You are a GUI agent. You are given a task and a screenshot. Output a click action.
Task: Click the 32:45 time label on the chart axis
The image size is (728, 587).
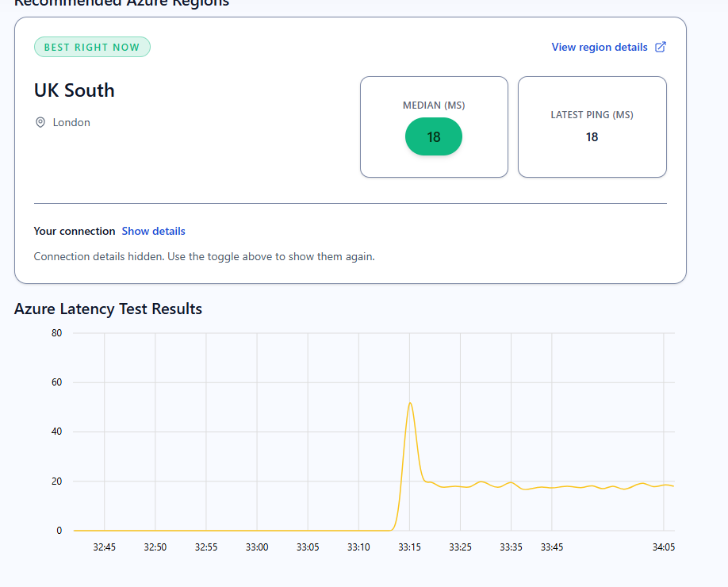click(x=105, y=547)
